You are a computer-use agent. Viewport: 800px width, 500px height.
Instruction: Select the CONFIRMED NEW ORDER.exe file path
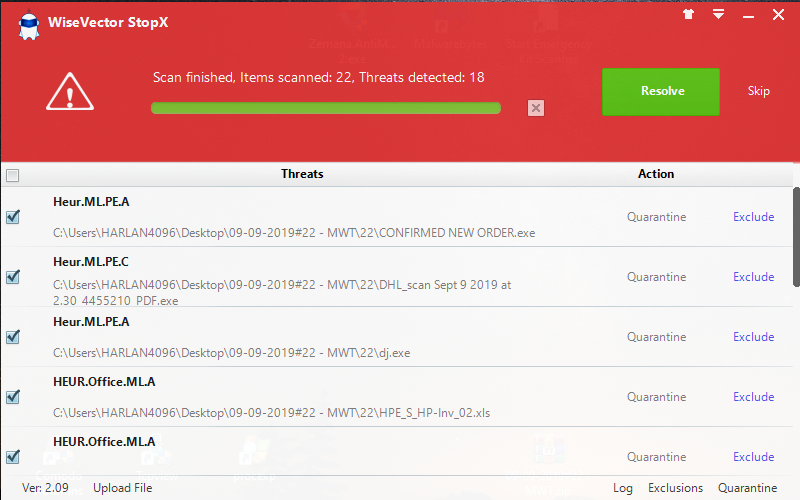click(x=294, y=233)
